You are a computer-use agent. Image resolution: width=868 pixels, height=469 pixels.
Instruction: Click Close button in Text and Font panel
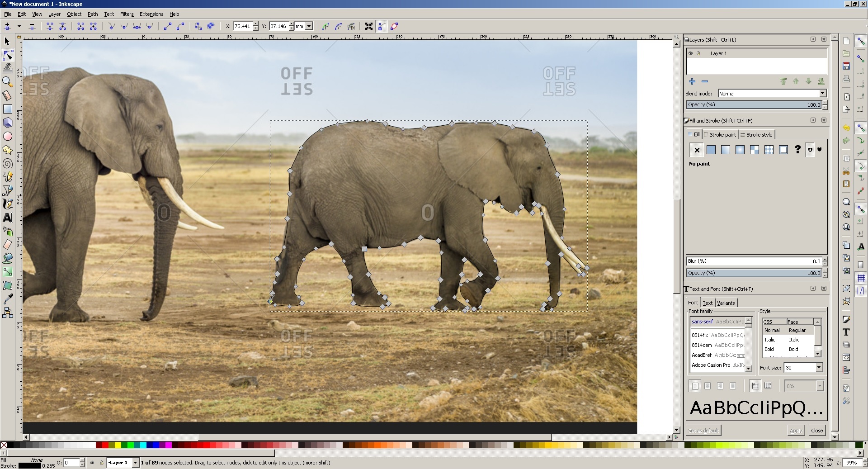click(817, 431)
